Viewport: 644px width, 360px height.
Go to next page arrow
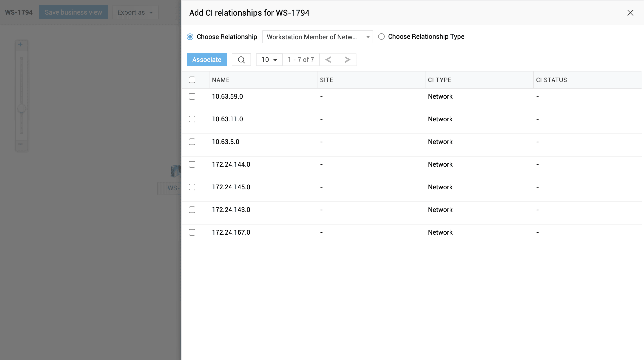(347, 60)
